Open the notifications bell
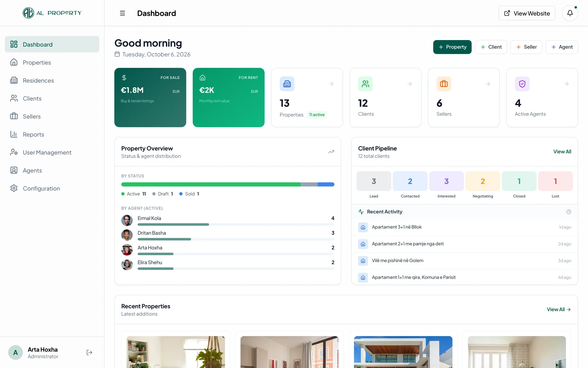The height and width of the screenshot is (368, 588). [x=570, y=13]
